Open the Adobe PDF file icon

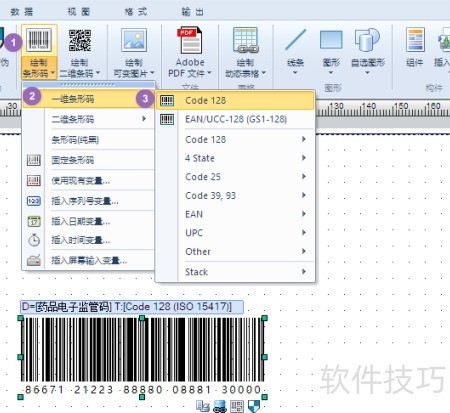click(x=190, y=40)
